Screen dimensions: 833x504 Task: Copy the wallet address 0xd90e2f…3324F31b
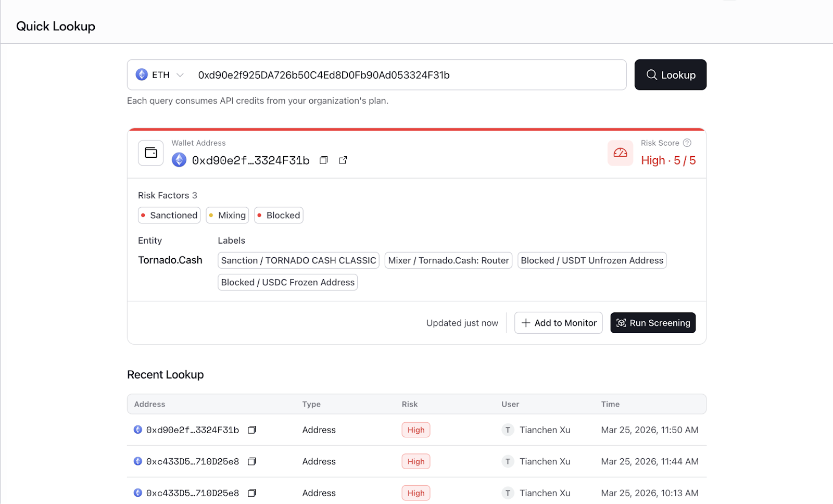323,160
